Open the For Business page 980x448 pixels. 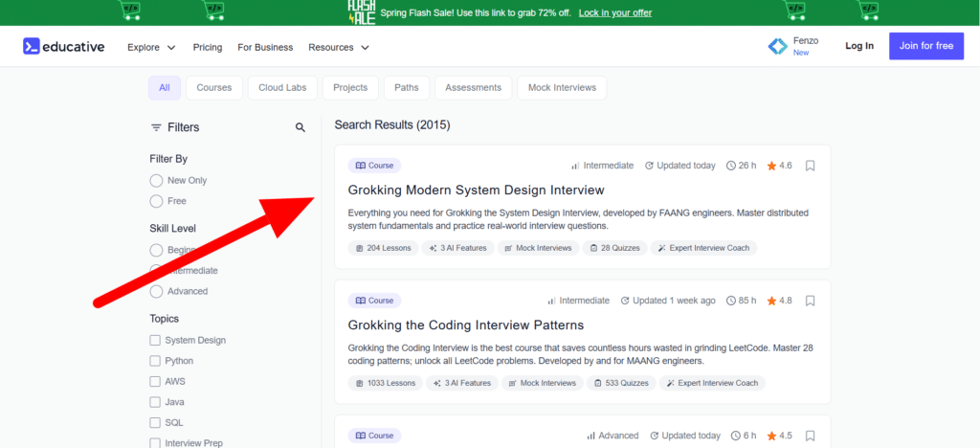265,47
